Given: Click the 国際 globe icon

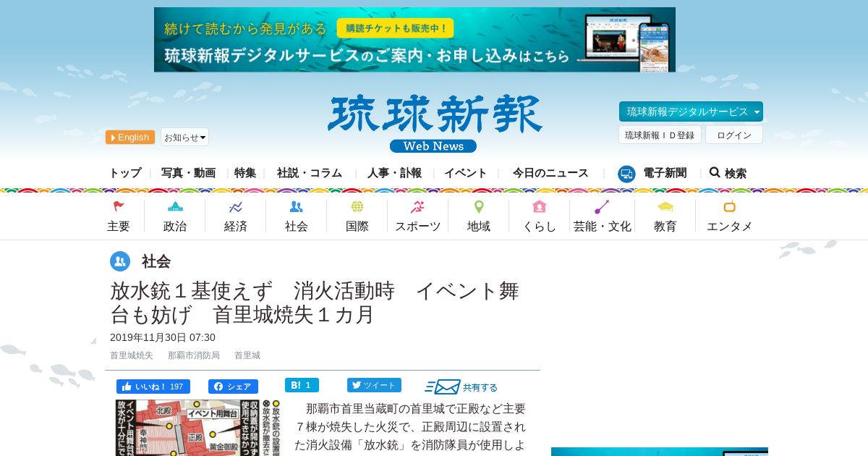Looking at the screenshot, I should point(357,206).
